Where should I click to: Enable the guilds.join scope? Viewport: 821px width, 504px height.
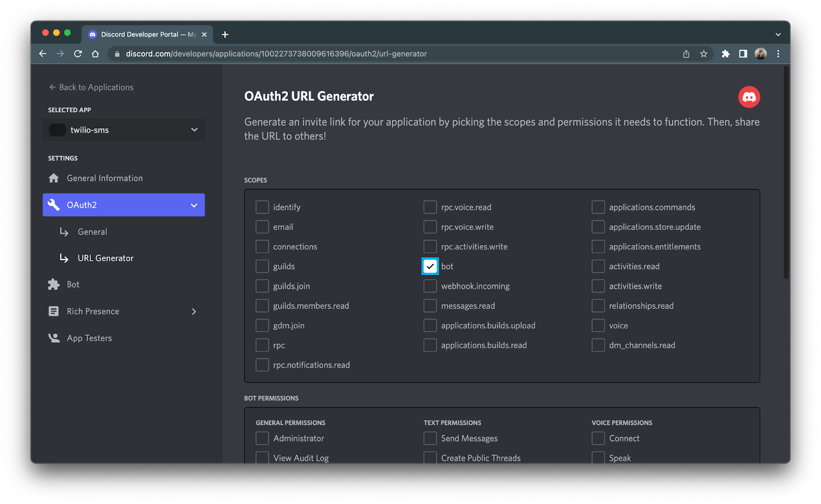[x=262, y=286]
